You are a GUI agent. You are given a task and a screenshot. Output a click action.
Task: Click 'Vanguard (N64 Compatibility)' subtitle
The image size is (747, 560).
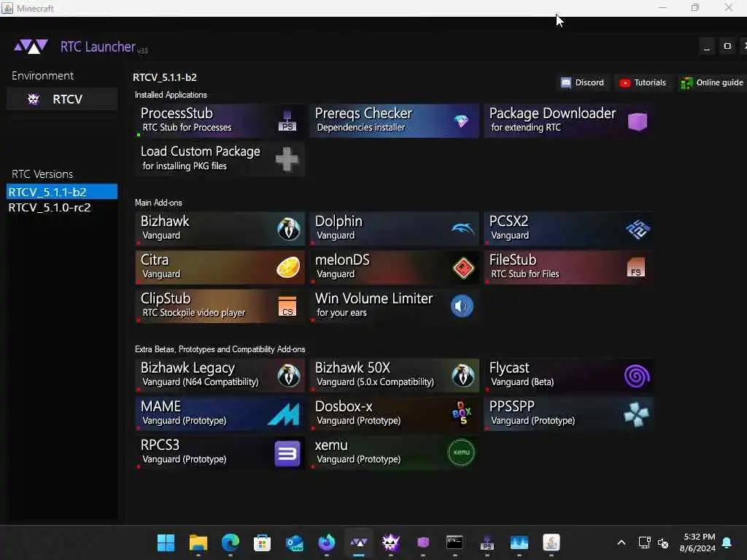point(201,382)
